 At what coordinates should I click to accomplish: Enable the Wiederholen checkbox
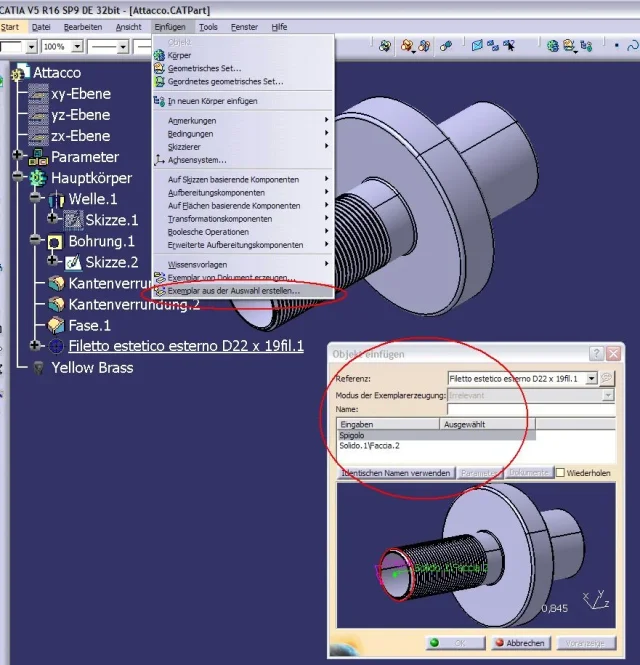tap(560, 472)
